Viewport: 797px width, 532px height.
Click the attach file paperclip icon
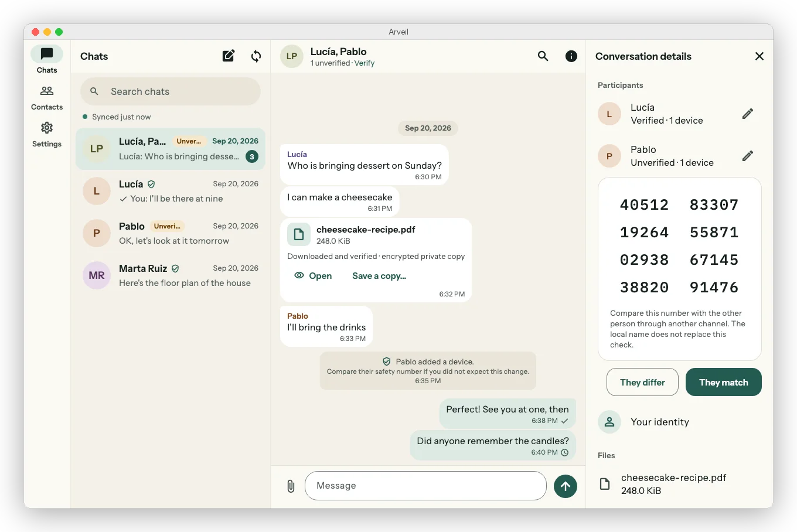[291, 486]
